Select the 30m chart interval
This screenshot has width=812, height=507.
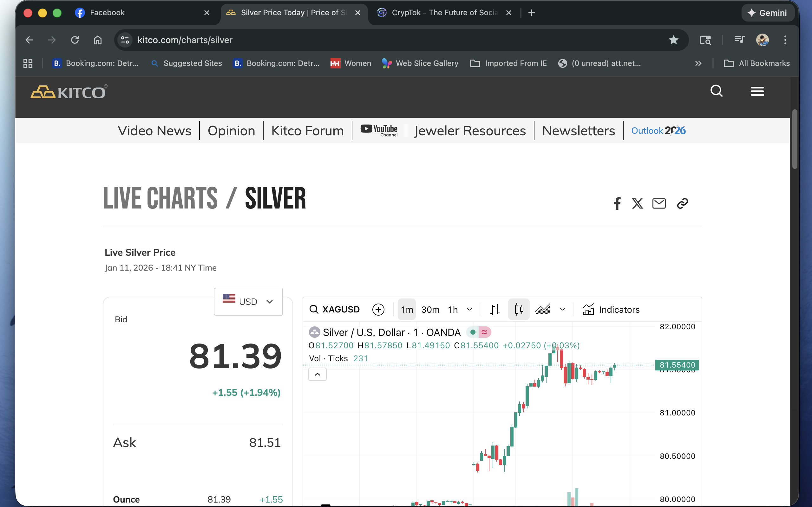coord(430,310)
